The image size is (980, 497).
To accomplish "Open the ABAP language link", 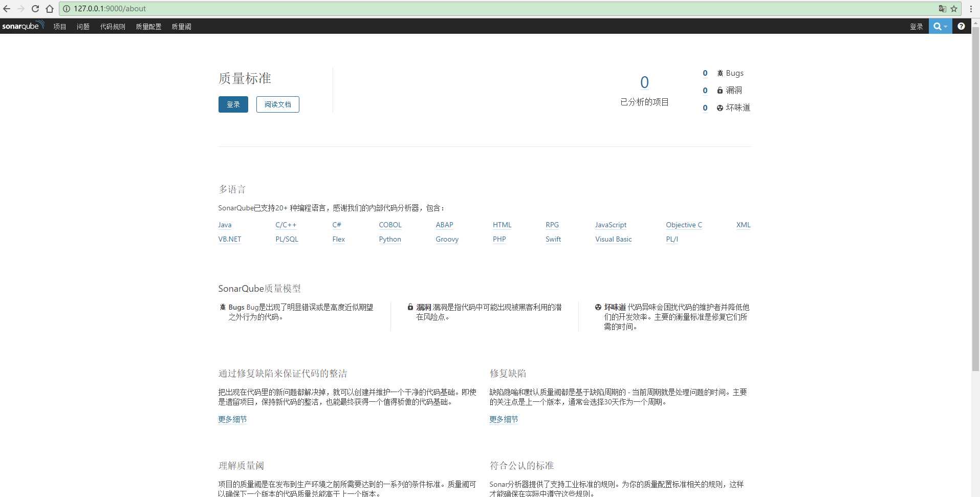I will click(444, 225).
